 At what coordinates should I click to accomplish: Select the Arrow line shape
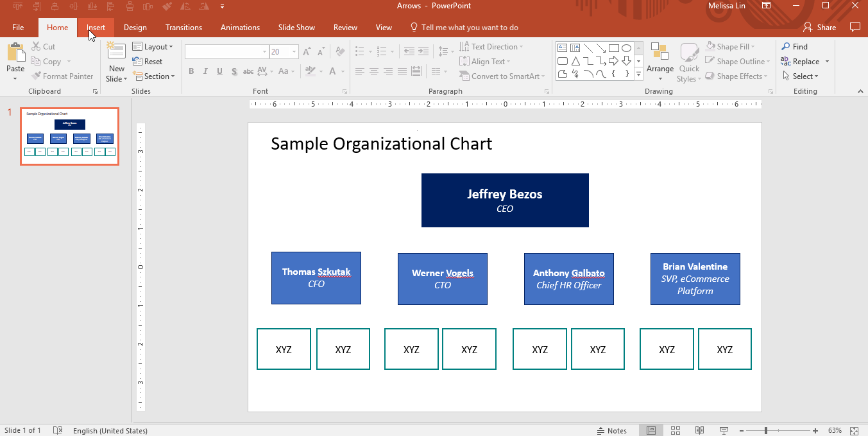pos(601,48)
